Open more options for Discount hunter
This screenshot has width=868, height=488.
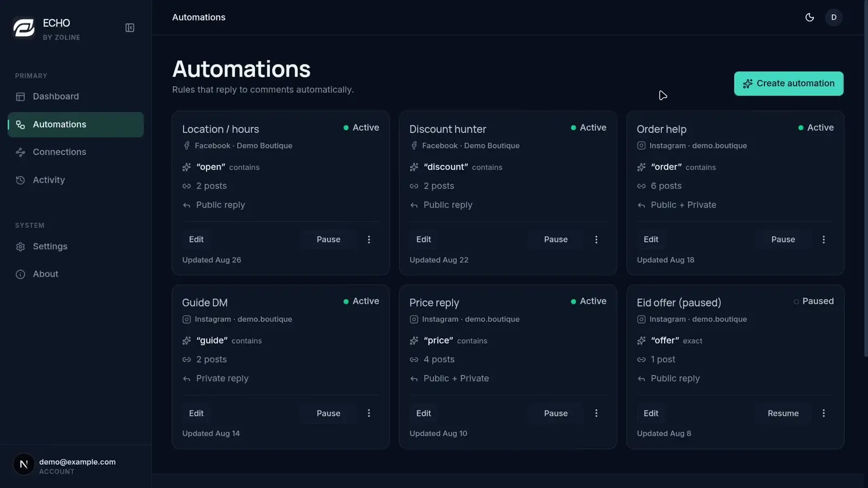(x=596, y=240)
